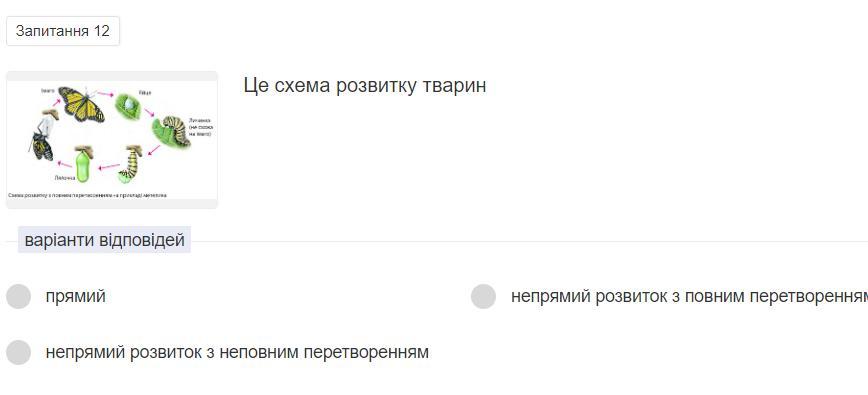The height and width of the screenshot is (395, 868).
Task: Click the "Лялечка" label in the diagram
Action: click(64, 178)
